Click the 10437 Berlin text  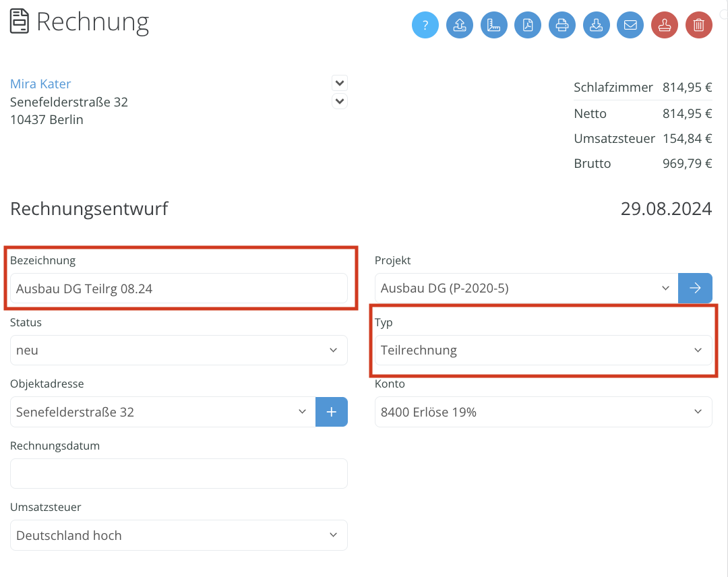click(47, 120)
